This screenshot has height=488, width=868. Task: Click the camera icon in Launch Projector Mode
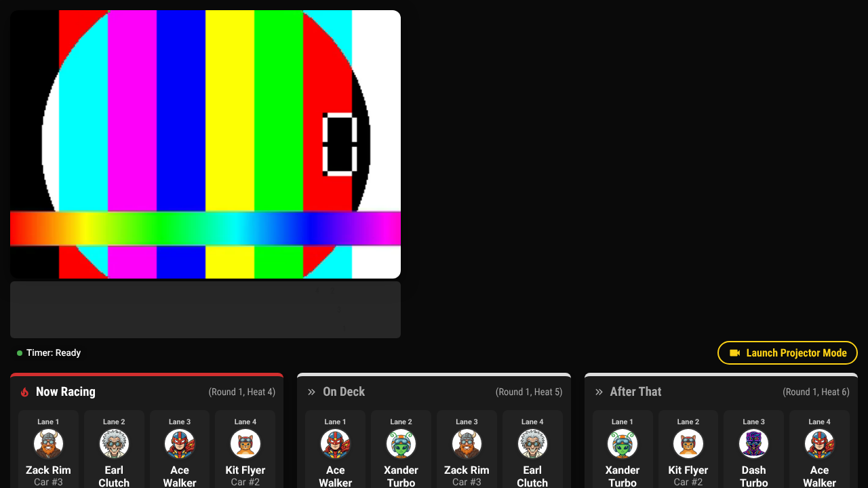734,352
